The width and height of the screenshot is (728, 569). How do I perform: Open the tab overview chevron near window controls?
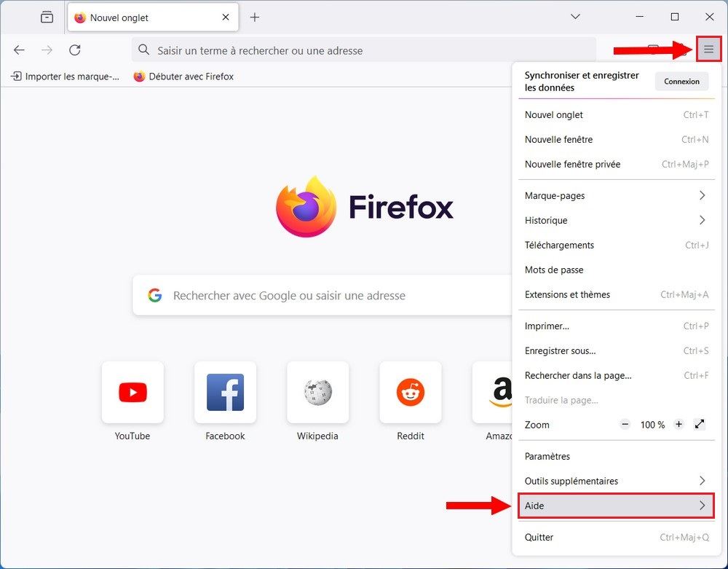575,16
